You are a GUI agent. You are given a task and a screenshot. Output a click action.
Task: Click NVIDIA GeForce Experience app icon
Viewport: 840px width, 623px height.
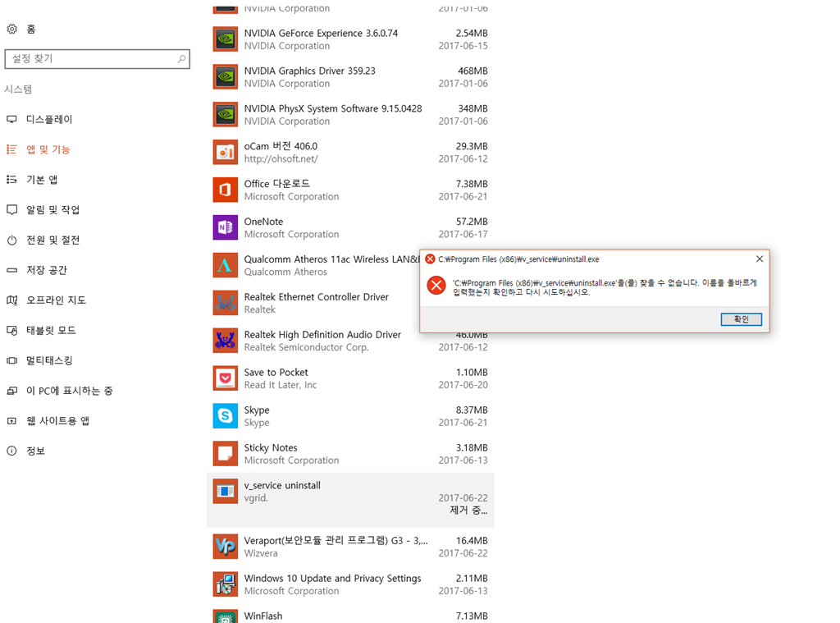pyautogui.click(x=225, y=39)
